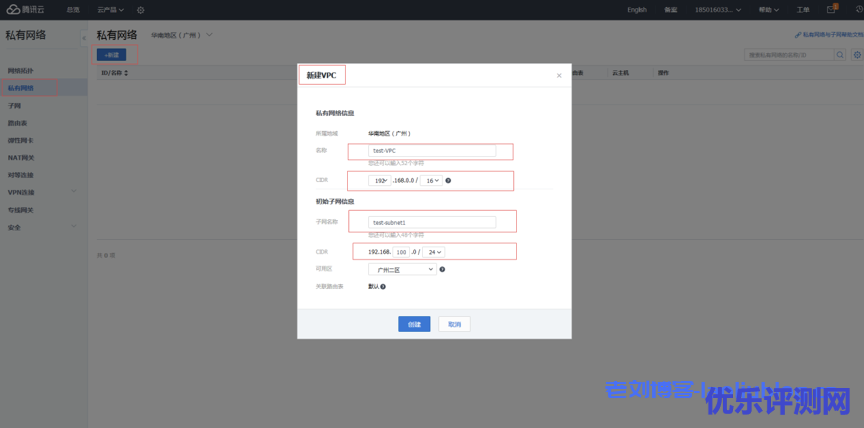Click the 取消 button

coord(454,324)
